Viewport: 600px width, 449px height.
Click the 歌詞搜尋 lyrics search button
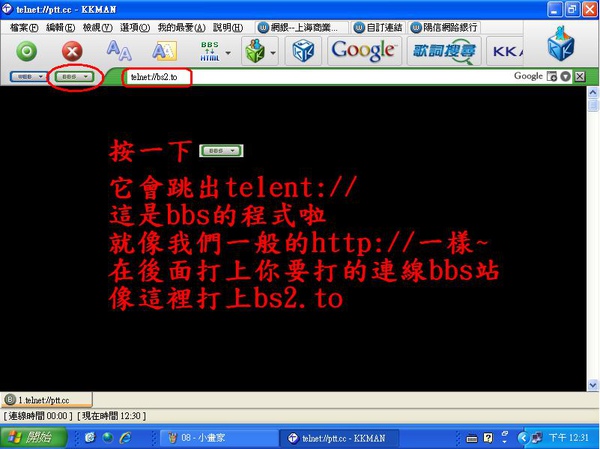(444, 51)
